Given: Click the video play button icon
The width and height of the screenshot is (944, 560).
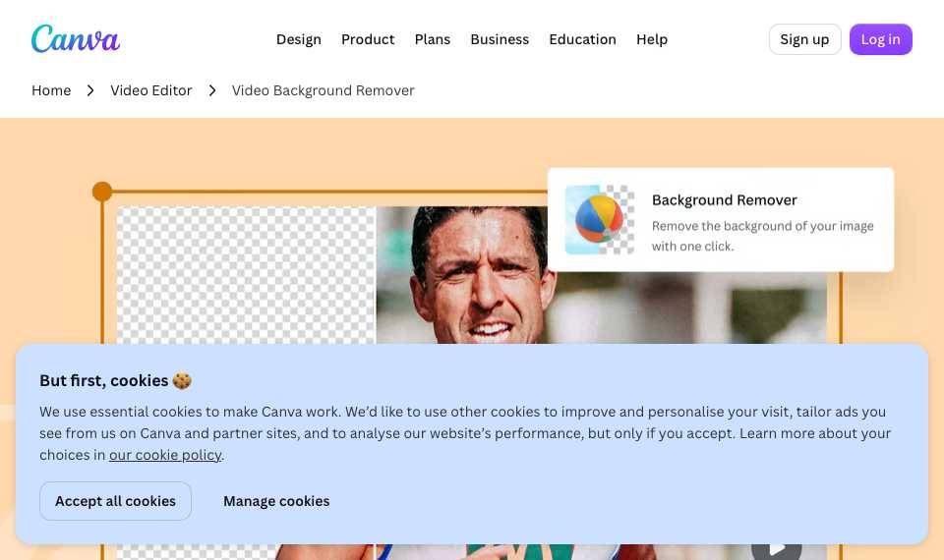Looking at the screenshot, I should point(777,548).
